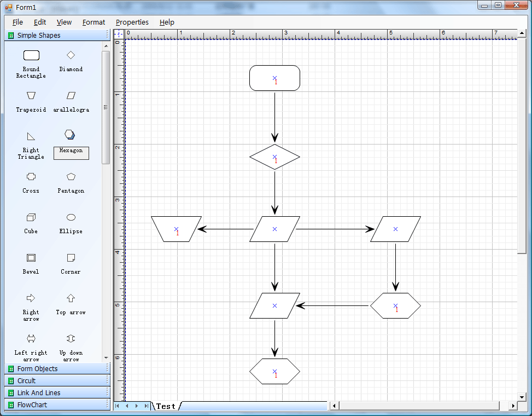Expand the FlowChart panel
Viewport: 532px width, 416px height.
tap(57, 405)
